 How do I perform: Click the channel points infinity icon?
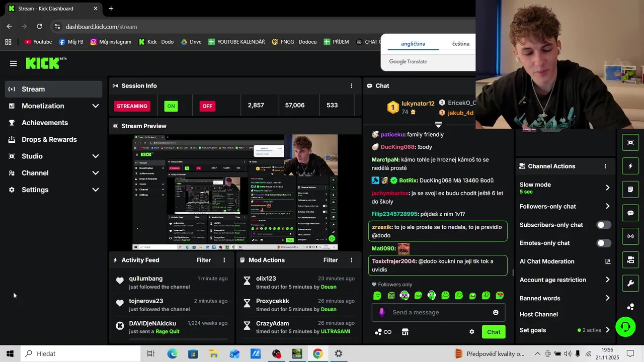[x=383, y=332]
